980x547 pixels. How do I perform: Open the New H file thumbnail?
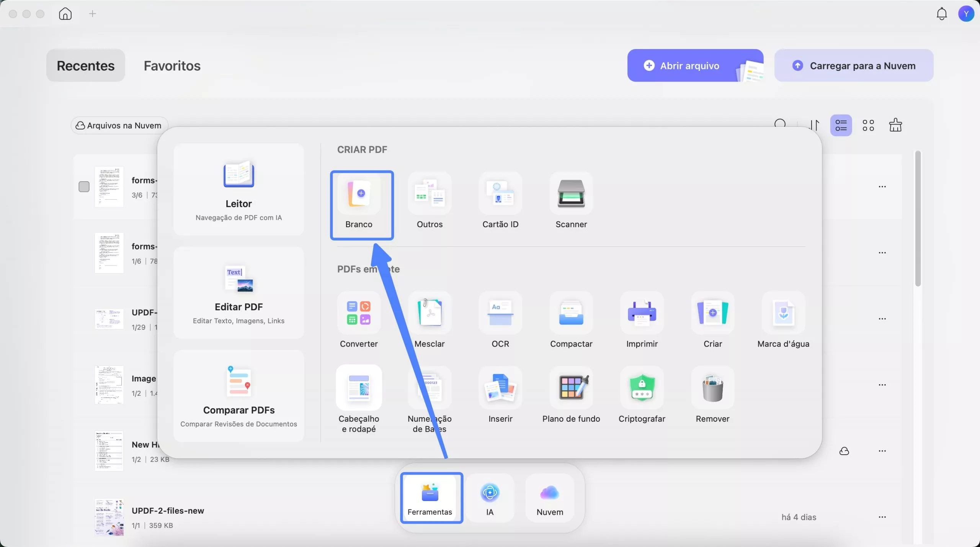[x=109, y=451]
